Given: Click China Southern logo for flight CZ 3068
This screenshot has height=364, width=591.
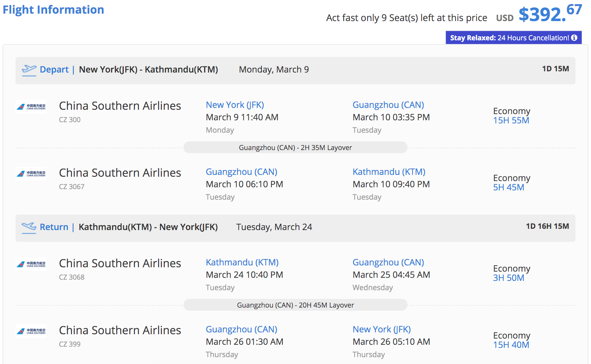Looking at the screenshot, I should [x=31, y=264].
